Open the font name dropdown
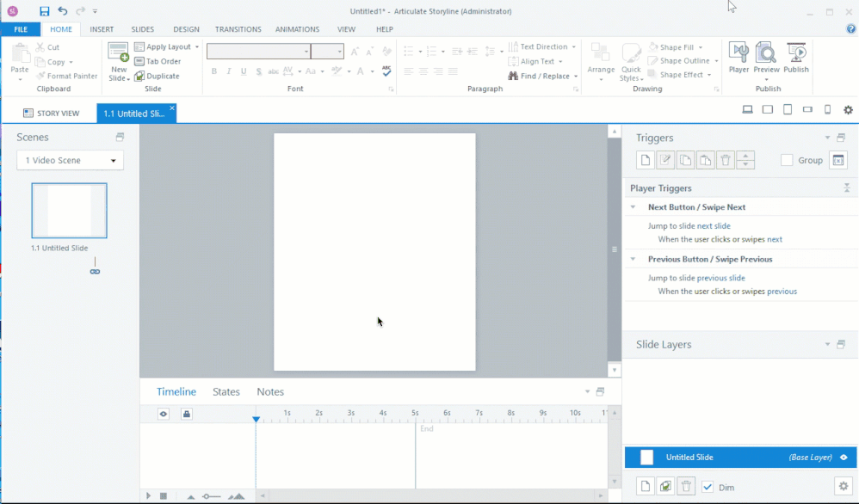Image resolution: width=859 pixels, height=504 pixels. coord(306,52)
